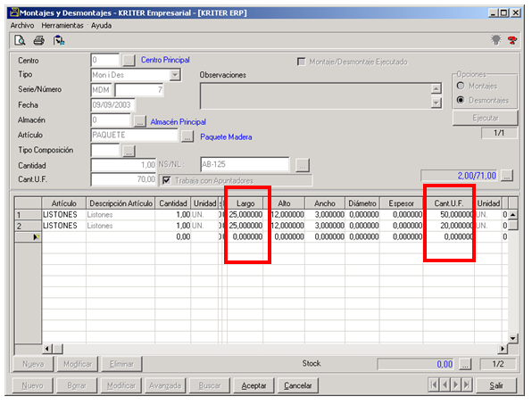Click the Artículo field containing PAQUETE
This screenshot has height=405, width=532.
tap(135, 136)
